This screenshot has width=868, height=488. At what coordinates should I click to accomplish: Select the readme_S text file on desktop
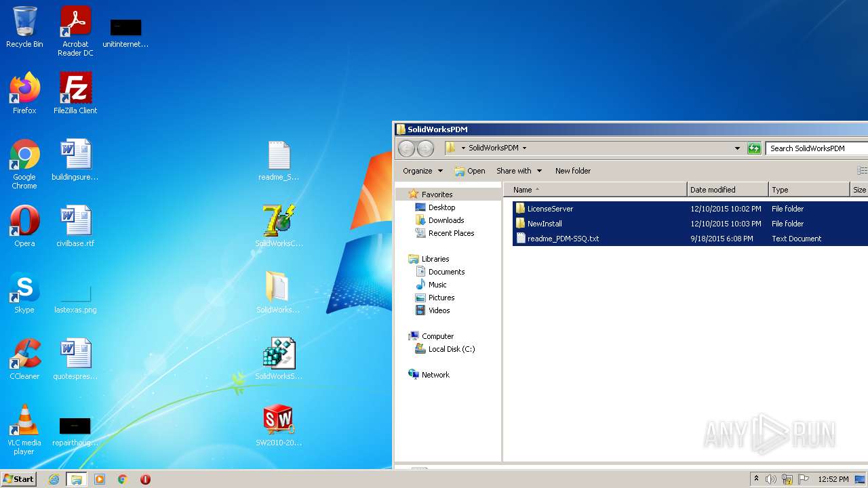point(279,160)
